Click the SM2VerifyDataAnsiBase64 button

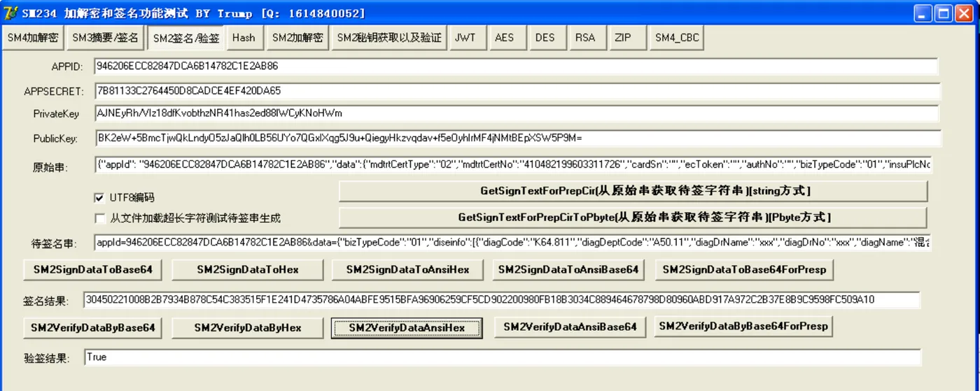[x=570, y=327]
